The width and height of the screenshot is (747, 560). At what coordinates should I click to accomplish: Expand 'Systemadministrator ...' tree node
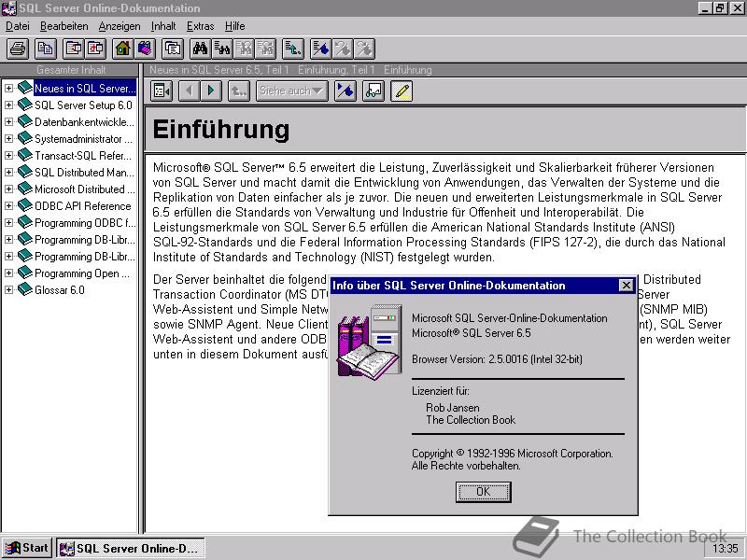(x=8, y=138)
